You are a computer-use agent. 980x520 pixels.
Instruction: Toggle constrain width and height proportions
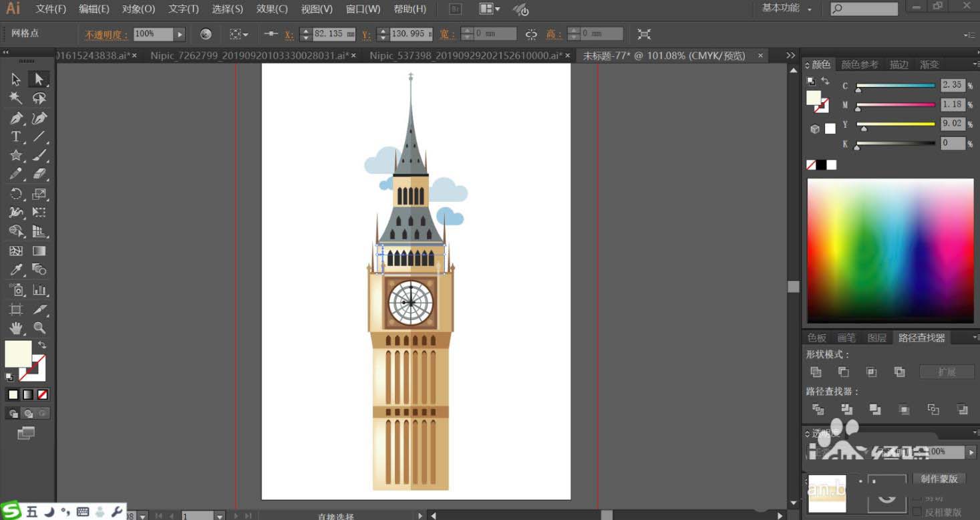531,34
